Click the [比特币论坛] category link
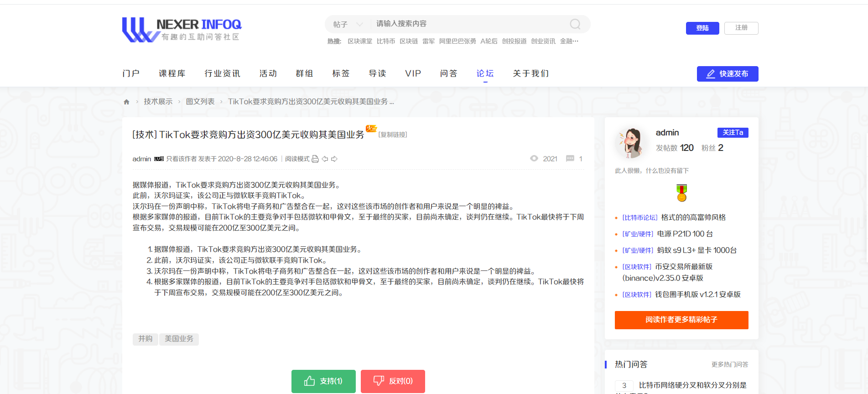 (640, 218)
